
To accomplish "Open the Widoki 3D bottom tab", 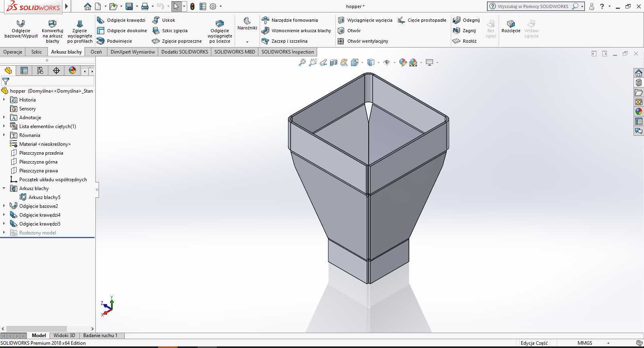I will point(64,336).
